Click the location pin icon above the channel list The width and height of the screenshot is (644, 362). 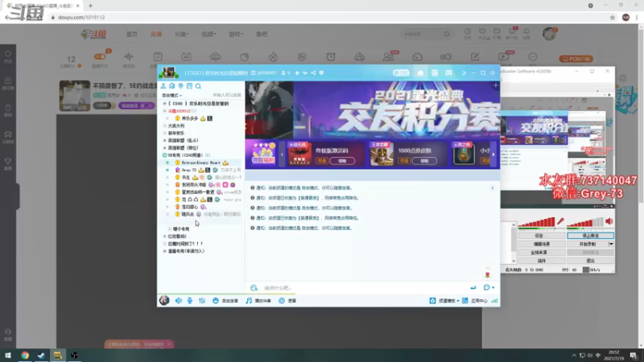coord(180,86)
